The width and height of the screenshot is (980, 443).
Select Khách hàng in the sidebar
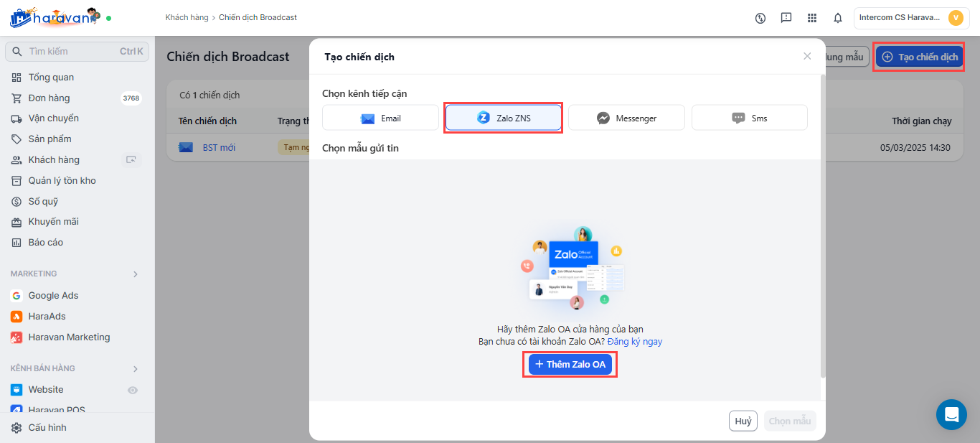[54, 160]
